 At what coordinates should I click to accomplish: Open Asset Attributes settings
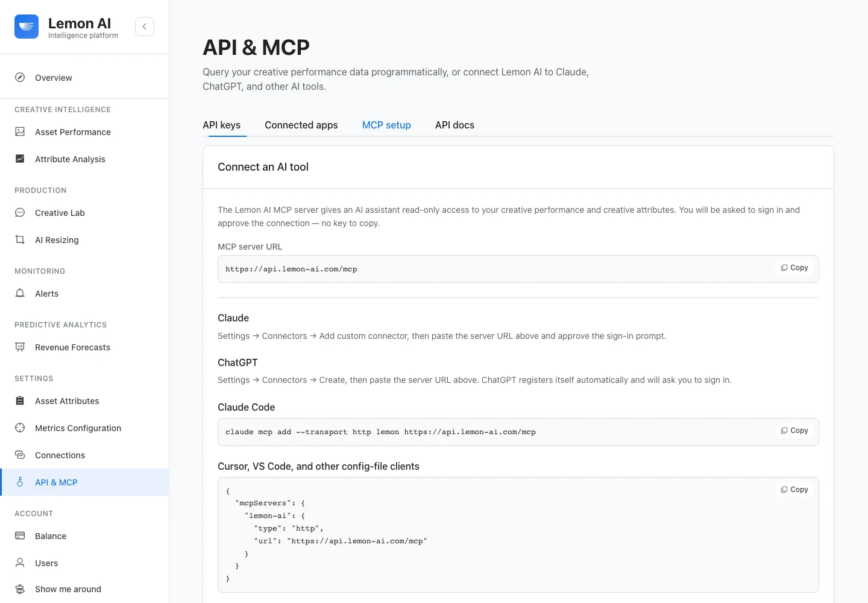click(x=84, y=400)
